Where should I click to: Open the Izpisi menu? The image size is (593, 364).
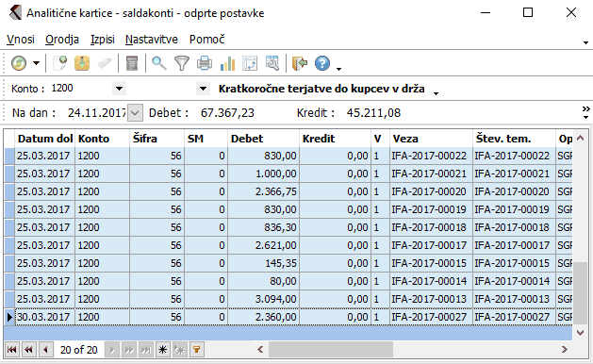point(103,40)
